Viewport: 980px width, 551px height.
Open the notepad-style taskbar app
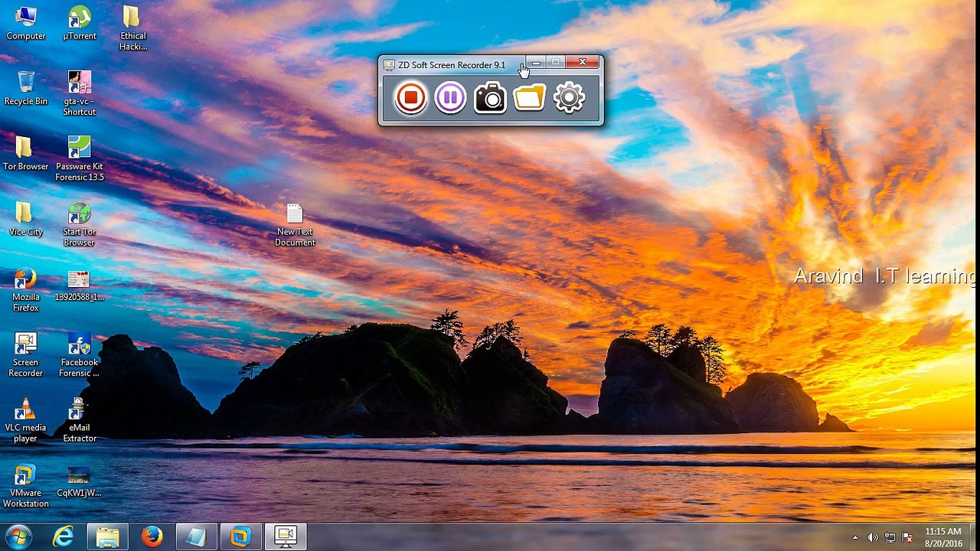[x=196, y=536]
